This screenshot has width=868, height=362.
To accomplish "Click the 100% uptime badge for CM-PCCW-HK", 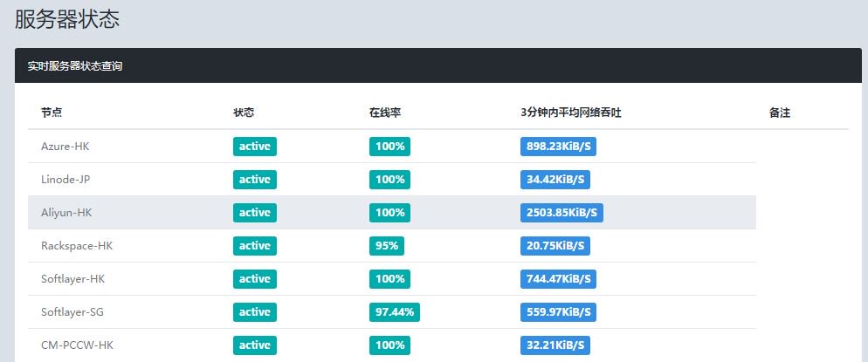I will tap(389, 345).
